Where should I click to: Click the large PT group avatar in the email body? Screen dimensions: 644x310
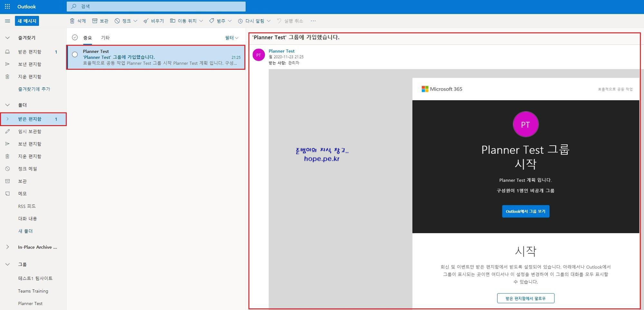click(526, 124)
